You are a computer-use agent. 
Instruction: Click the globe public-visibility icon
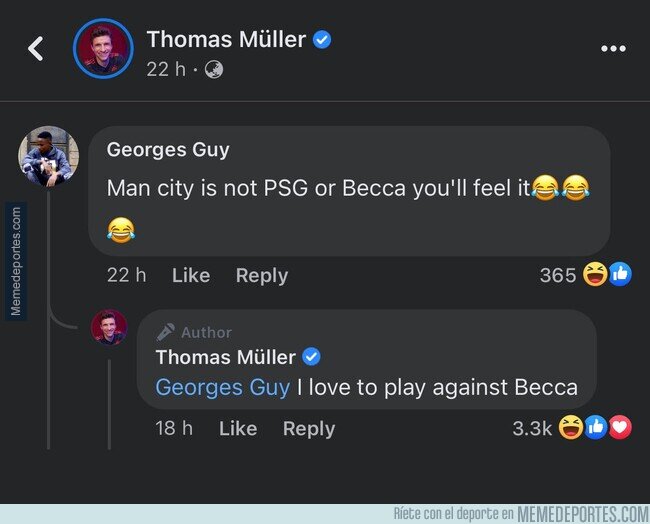point(213,69)
